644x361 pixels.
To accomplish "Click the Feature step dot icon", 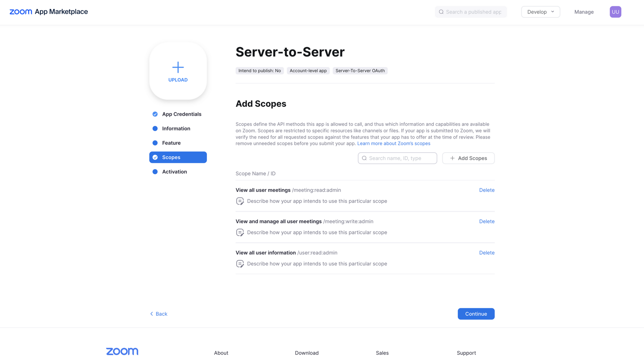I will pos(155,143).
